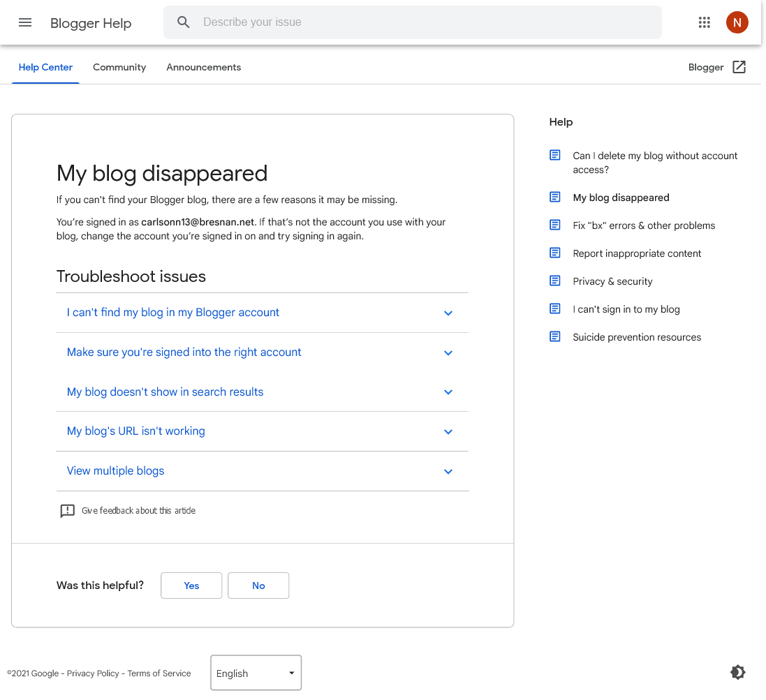Image resolution: width=766 pixels, height=700 pixels.
Task: Open the Blogger link in header
Action: [705, 68]
